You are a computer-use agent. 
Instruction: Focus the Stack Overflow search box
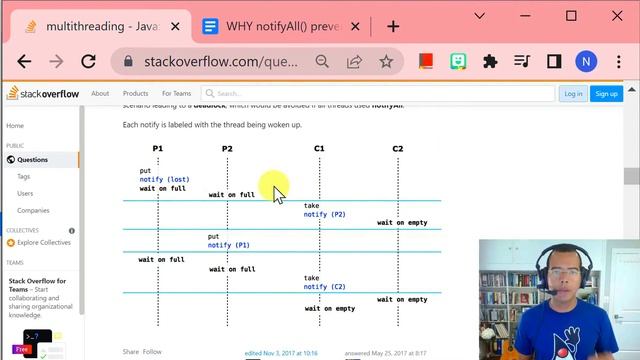pyautogui.click(x=378, y=93)
